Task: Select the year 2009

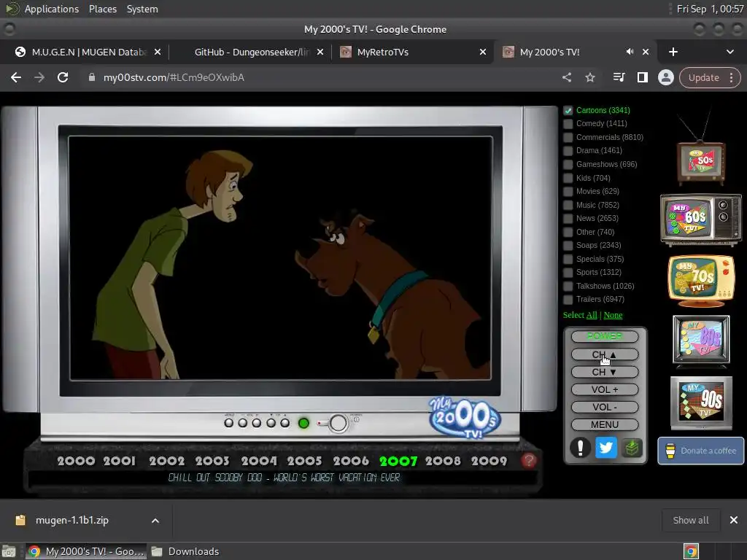Action: tap(489, 461)
